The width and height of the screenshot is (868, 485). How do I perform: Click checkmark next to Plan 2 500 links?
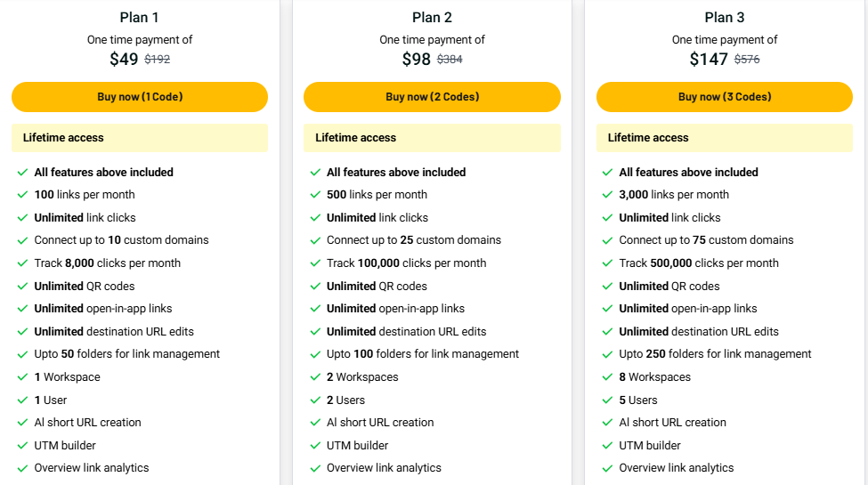315,195
